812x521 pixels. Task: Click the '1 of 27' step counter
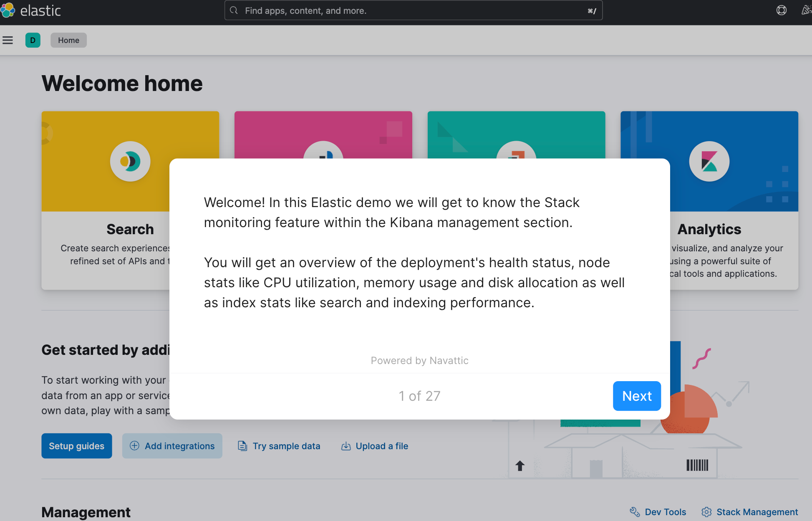(419, 396)
